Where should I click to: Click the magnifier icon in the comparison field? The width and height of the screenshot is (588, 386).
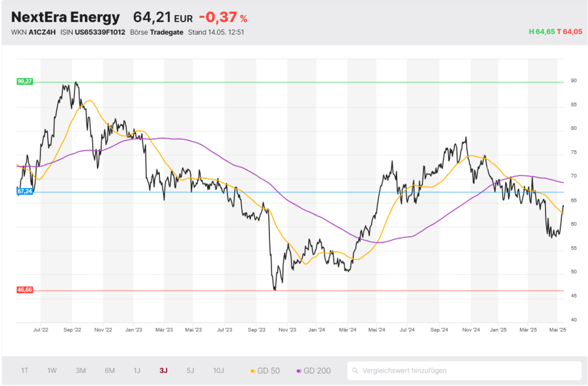tap(355, 371)
